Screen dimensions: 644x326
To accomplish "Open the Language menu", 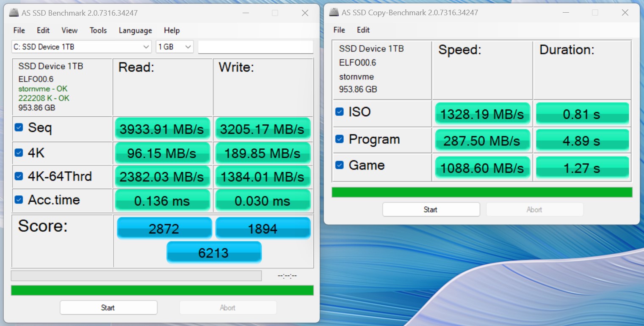I will coord(135,30).
